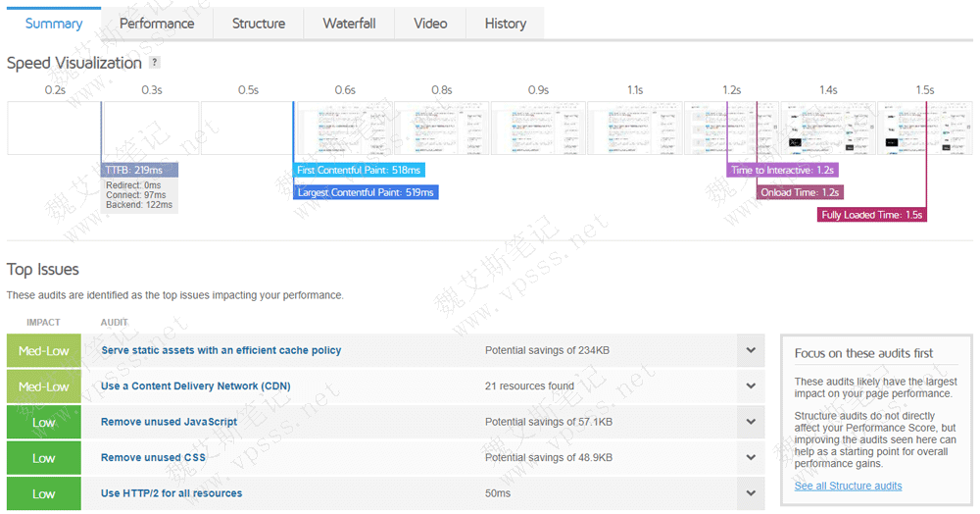
Task: Open Serve static assets audit link
Action: (x=220, y=350)
